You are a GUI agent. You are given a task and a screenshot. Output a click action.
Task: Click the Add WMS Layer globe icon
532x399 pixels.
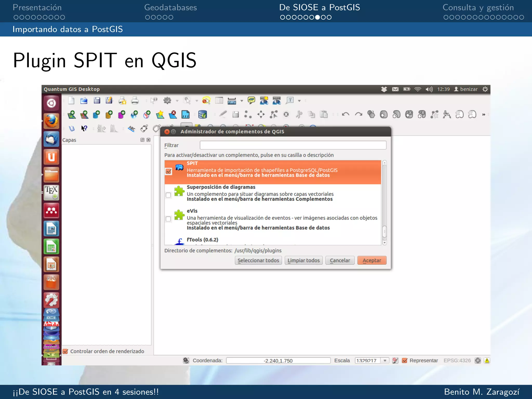click(x=134, y=114)
